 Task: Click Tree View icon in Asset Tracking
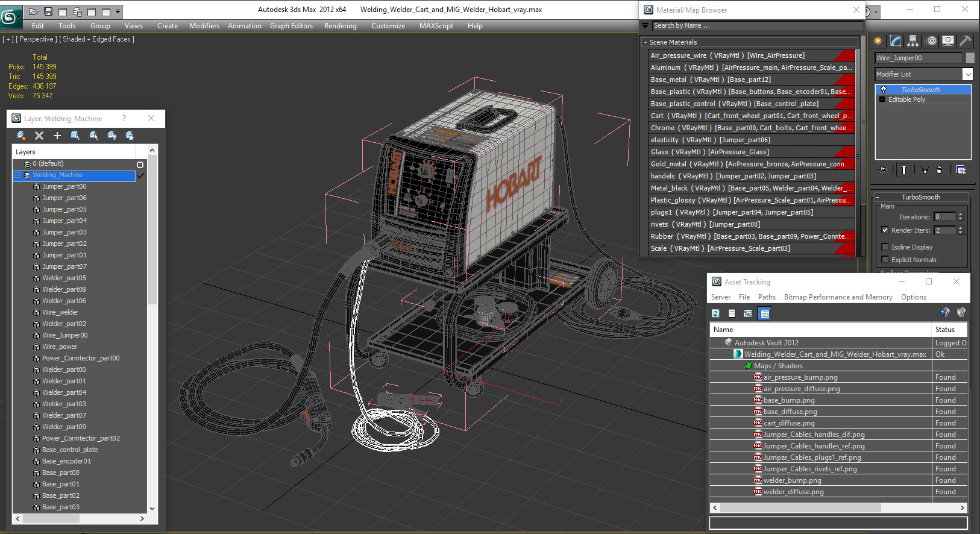748,313
